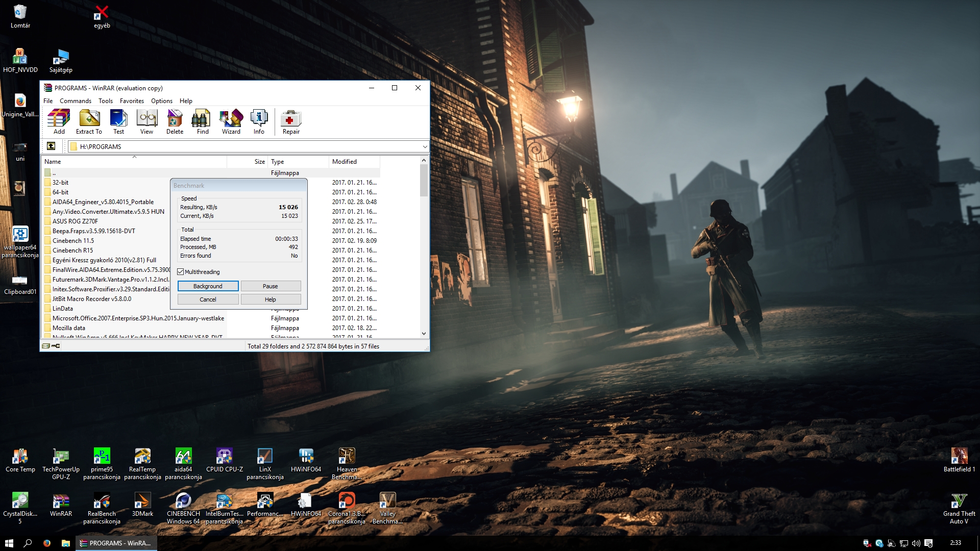Click the Background button in Benchmark dialog
The width and height of the screenshot is (980, 551).
tap(208, 286)
